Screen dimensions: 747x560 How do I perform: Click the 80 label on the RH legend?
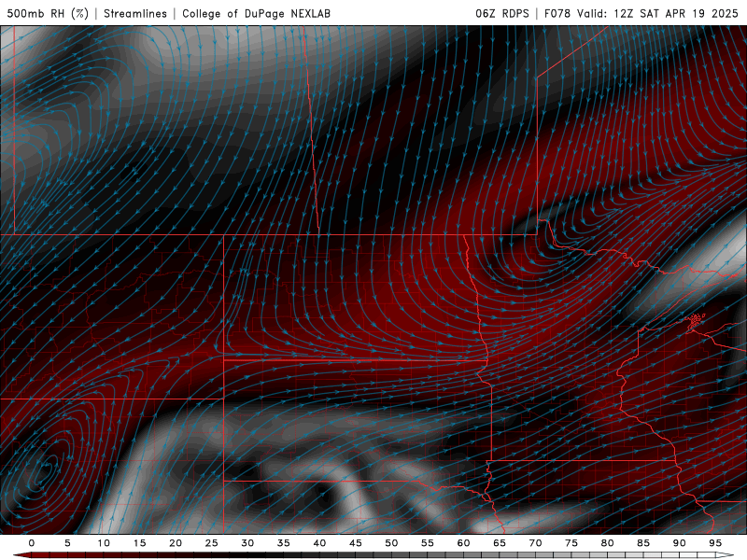click(x=607, y=543)
